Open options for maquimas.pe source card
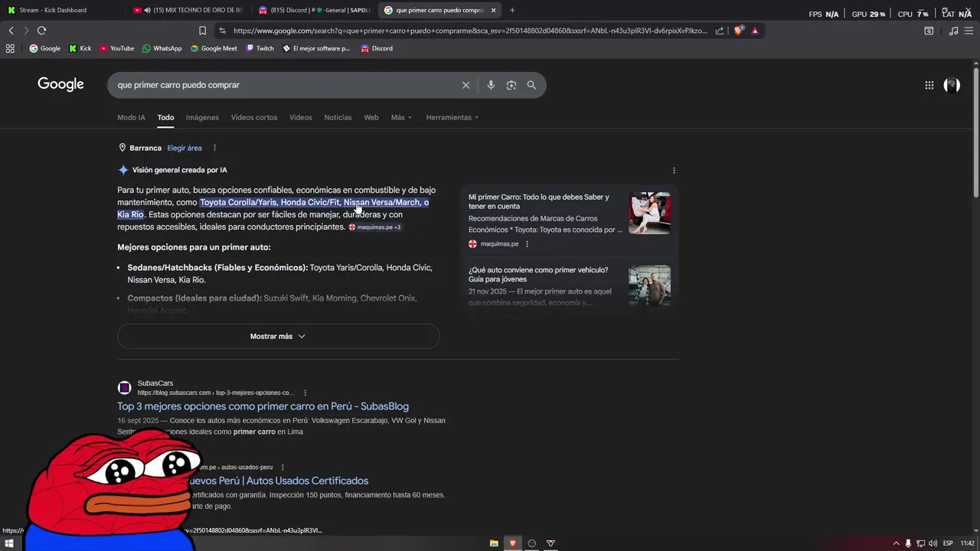Viewport: 980px width, 551px height. click(527, 244)
